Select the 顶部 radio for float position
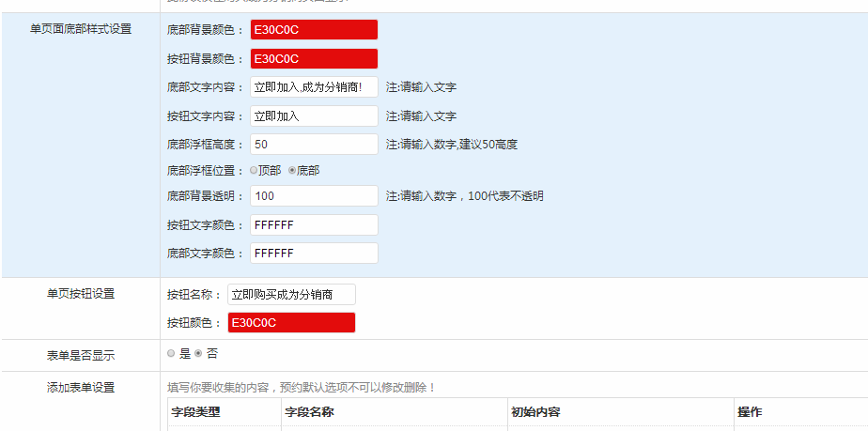 pyautogui.click(x=254, y=171)
